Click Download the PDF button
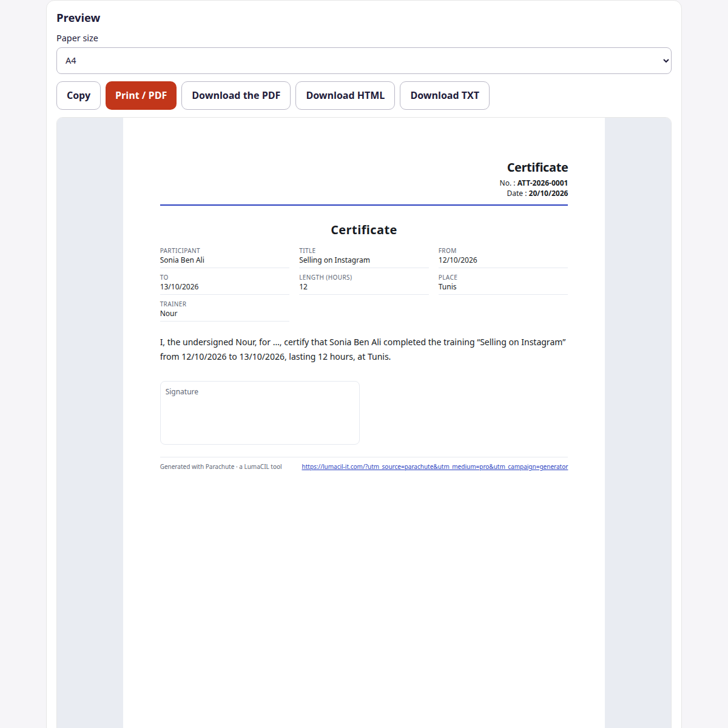Screen dimensions: 728x728 tap(236, 95)
